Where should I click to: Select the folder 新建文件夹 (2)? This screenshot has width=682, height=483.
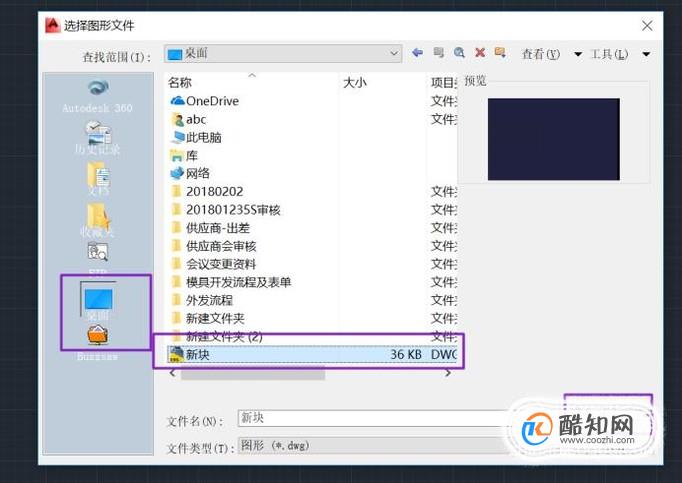click(x=216, y=336)
